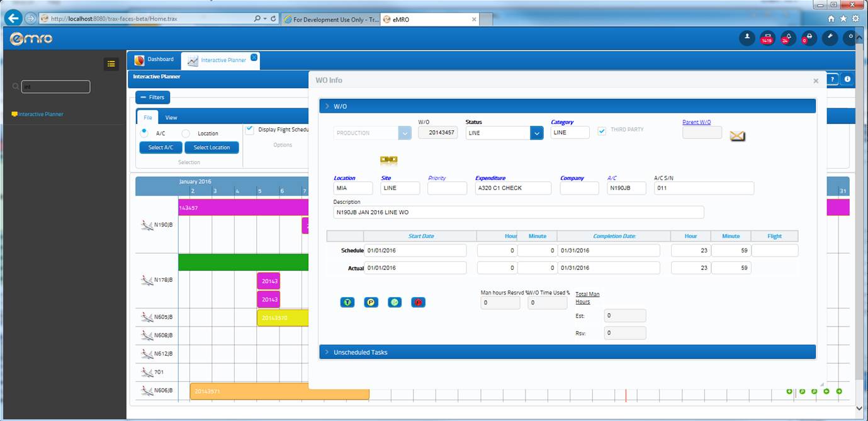Select the Location radio button
Screen dimensions: 868x421
[x=186, y=133]
